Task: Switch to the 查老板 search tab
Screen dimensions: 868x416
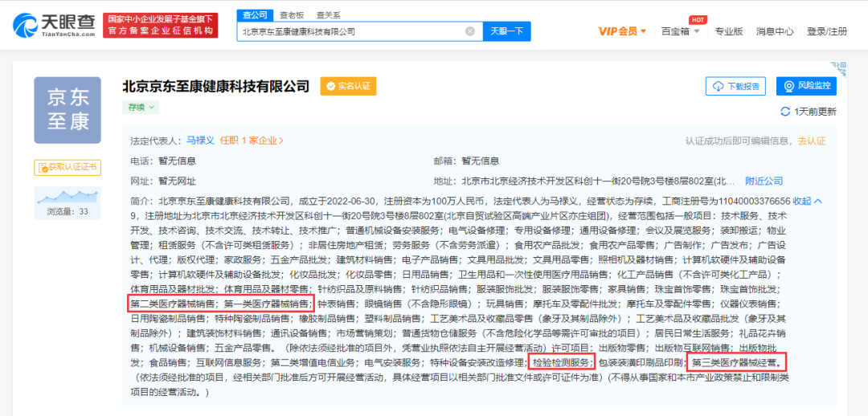Action: [292, 14]
